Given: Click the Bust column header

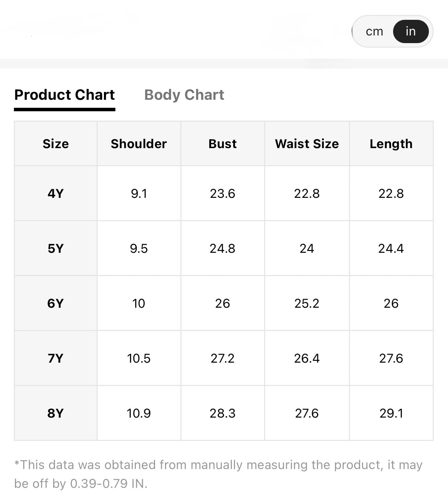Looking at the screenshot, I should tap(222, 144).
